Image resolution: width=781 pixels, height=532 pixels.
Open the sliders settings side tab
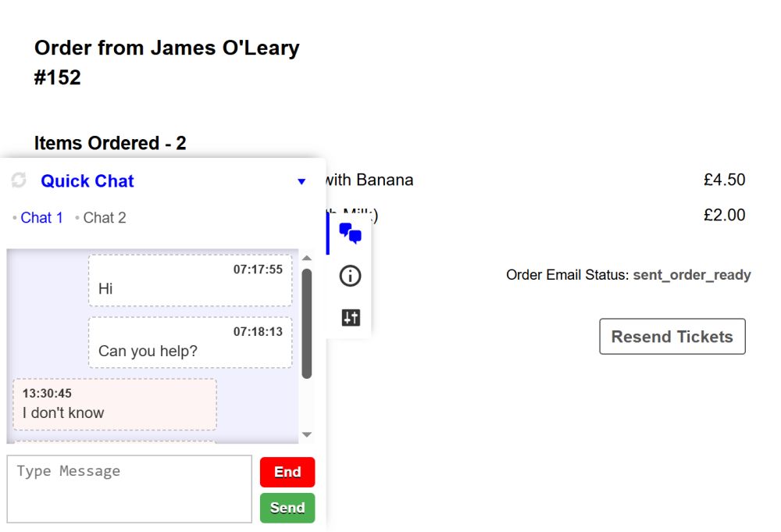pos(351,317)
